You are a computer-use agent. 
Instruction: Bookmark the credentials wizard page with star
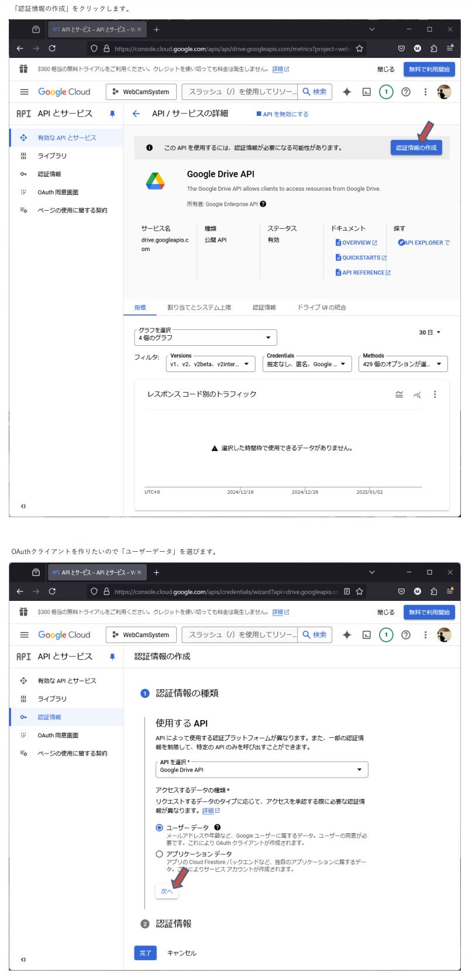pos(359,591)
